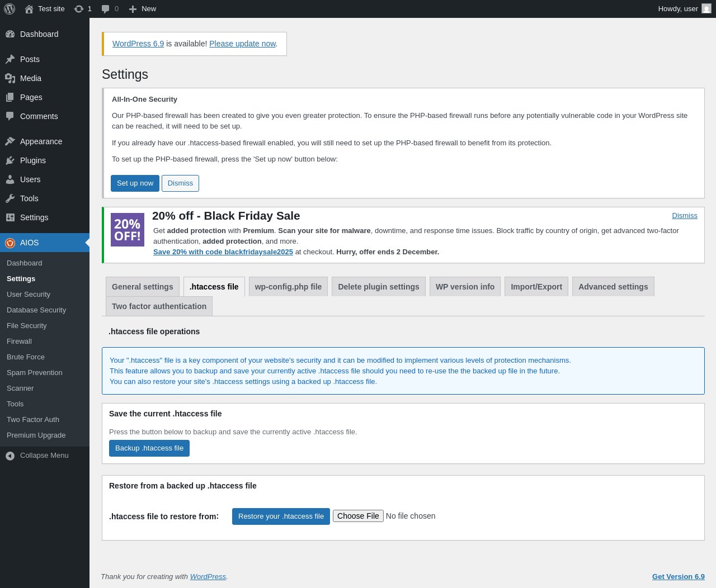Open the user avatar icon
Viewport: 716px width, 588px height.
[706, 9]
